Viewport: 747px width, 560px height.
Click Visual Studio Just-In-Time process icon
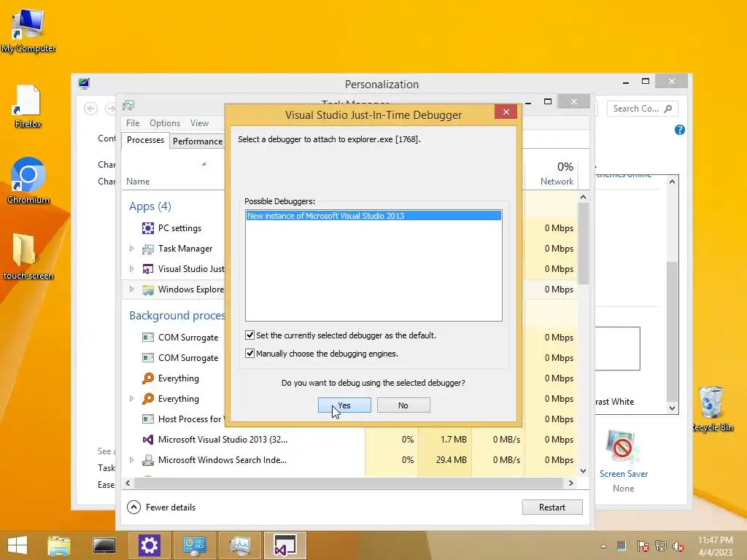(148, 269)
